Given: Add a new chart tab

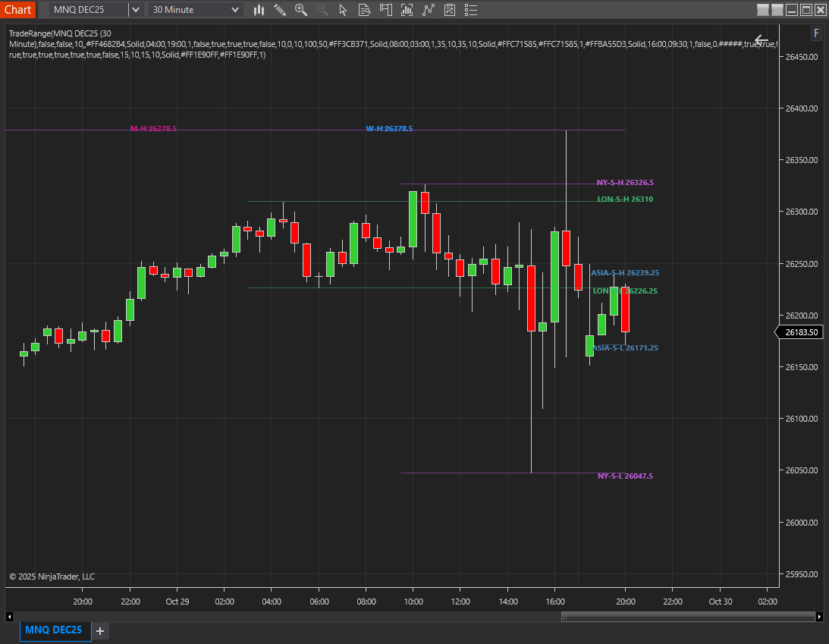Looking at the screenshot, I should pos(99,631).
